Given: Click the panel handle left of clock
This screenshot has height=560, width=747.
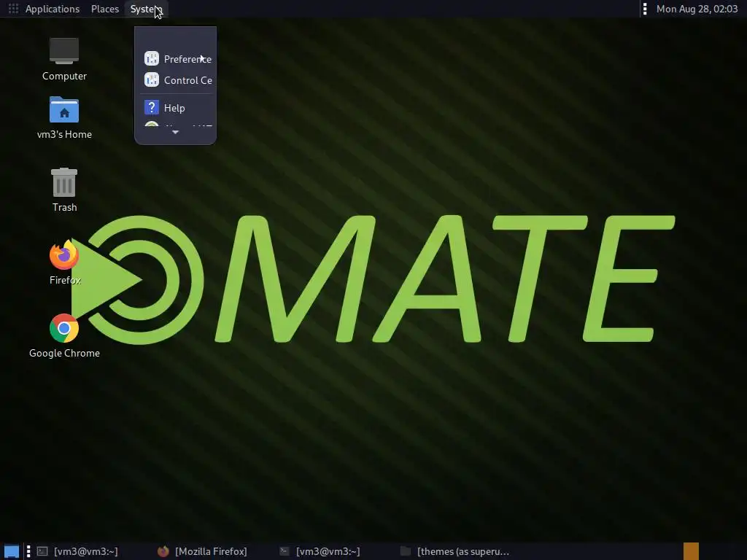Looking at the screenshot, I should point(645,9).
